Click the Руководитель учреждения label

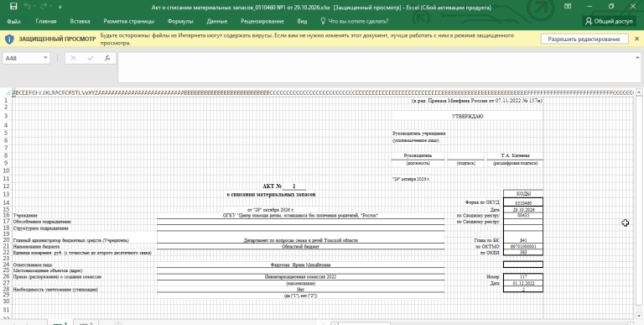tap(419, 134)
